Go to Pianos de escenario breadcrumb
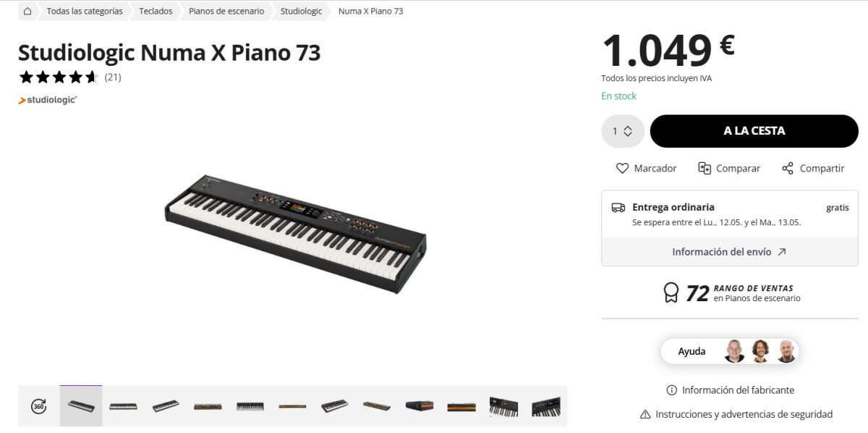Screen dimensions: 868x433 pyautogui.click(x=226, y=12)
